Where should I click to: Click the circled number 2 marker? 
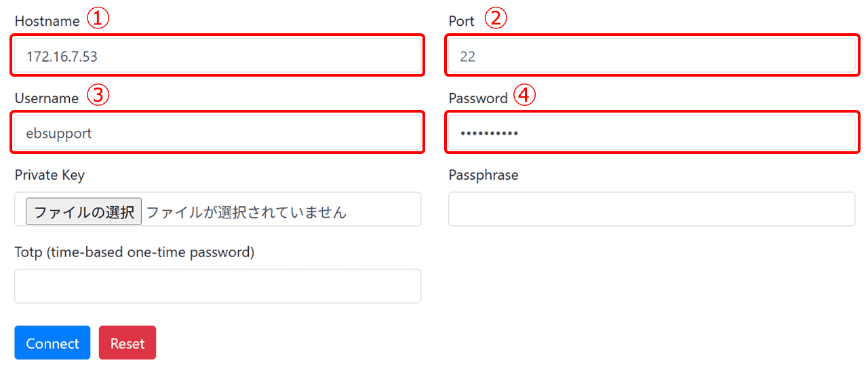pos(496,19)
